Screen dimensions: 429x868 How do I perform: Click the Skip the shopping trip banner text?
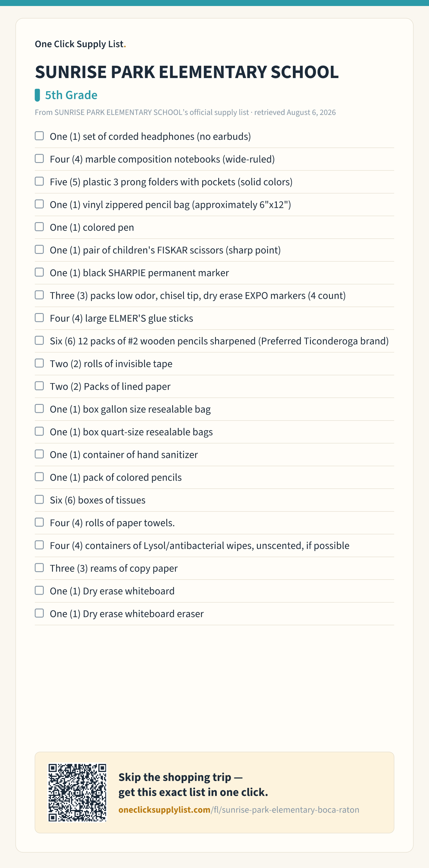193,785
